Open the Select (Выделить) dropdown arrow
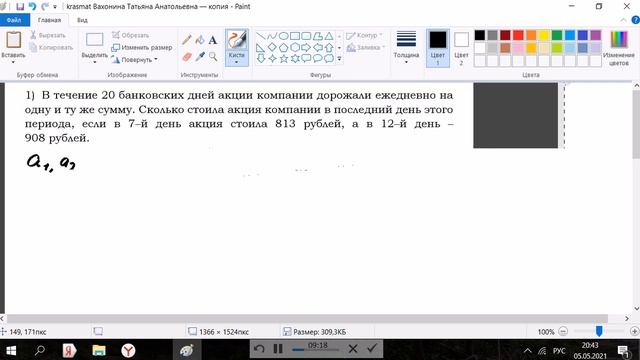The width and height of the screenshot is (640, 360). pos(95,62)
